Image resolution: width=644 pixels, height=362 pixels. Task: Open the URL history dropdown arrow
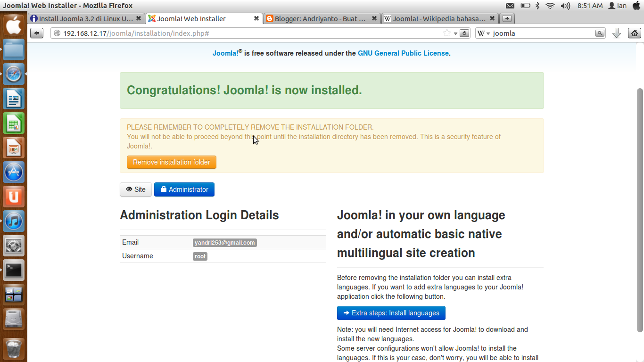[x=455, y=33]
